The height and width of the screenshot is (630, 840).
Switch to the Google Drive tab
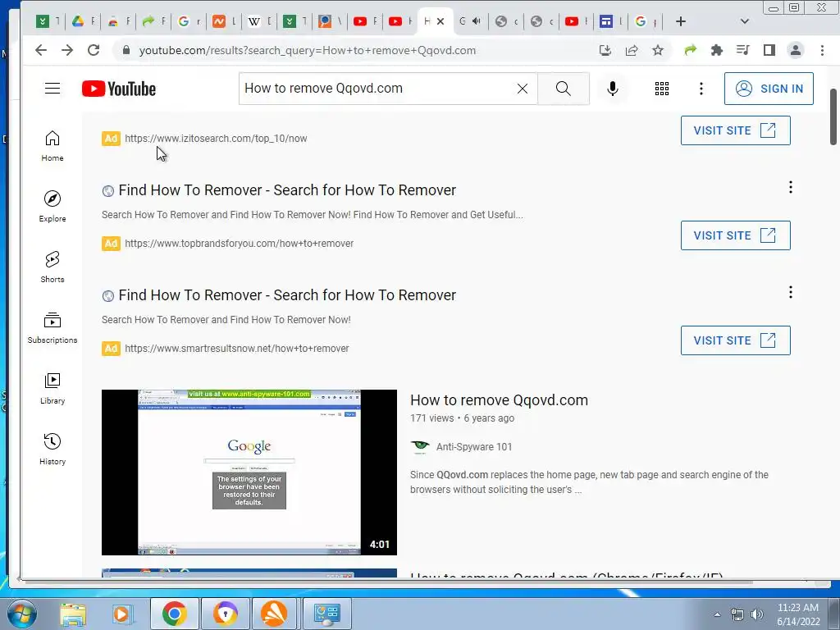[84, 21]
